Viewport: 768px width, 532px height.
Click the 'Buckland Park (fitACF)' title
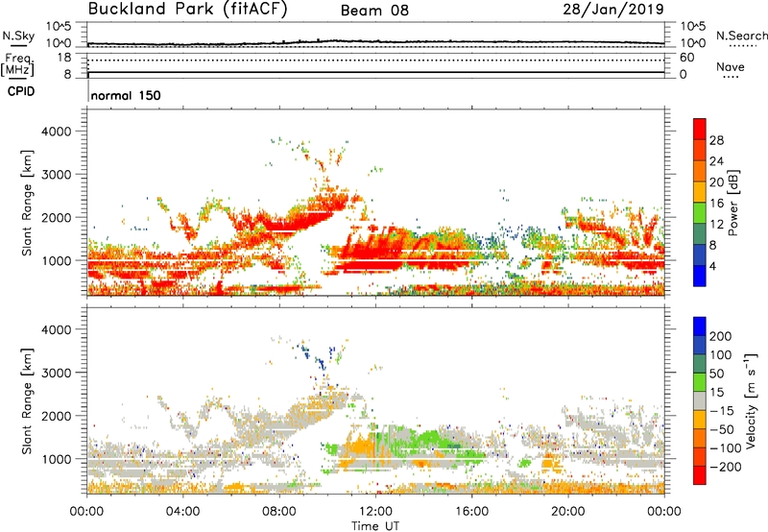coord(187,9)
